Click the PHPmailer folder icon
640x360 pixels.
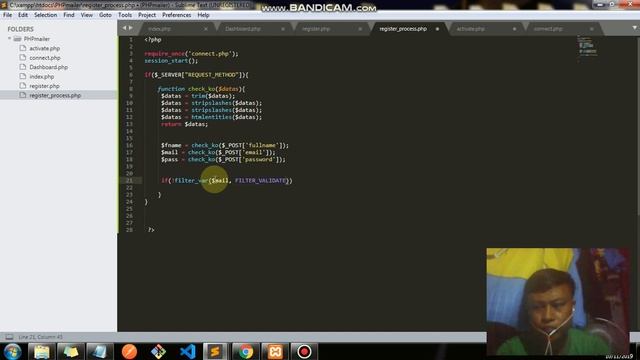tap(17, 39)
